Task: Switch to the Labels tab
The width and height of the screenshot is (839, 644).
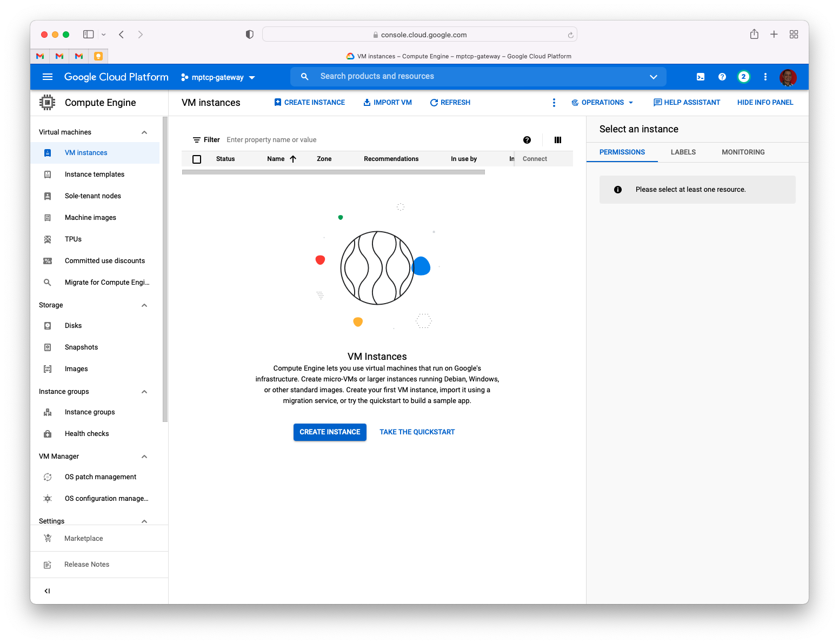Action: point(683,152)
